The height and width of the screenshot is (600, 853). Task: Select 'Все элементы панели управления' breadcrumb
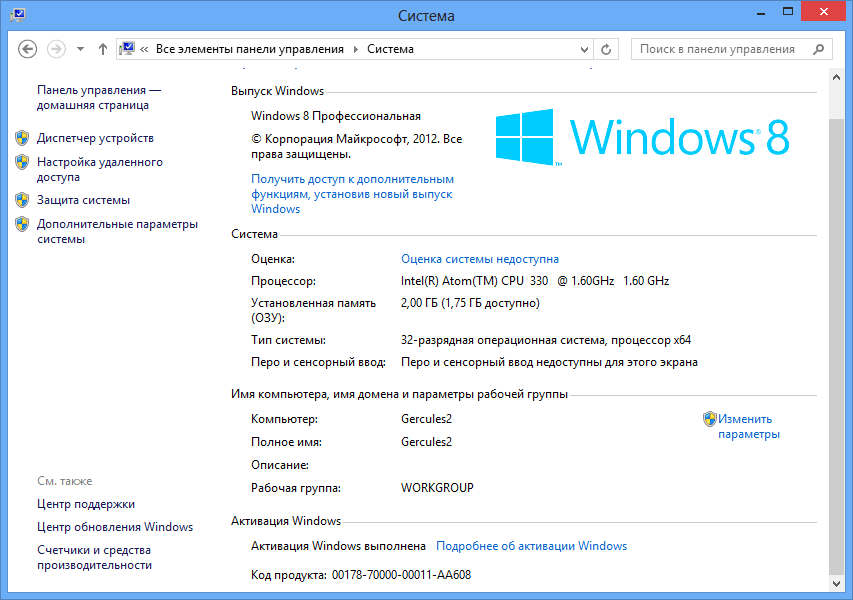250,49
